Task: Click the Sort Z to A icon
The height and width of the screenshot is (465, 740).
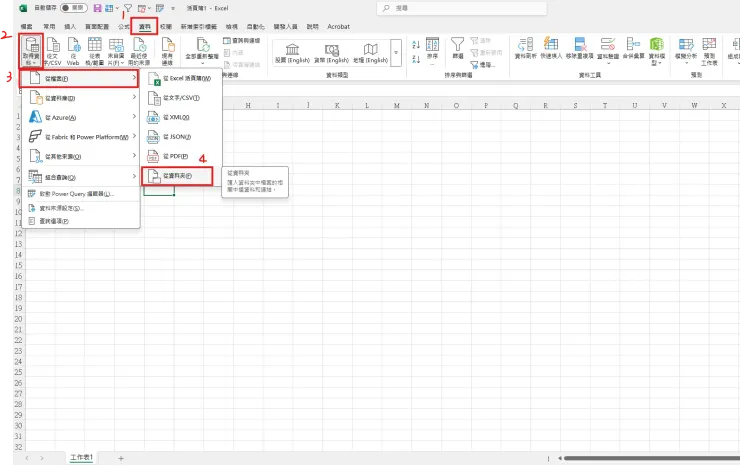Action: (x=416, y=59)
